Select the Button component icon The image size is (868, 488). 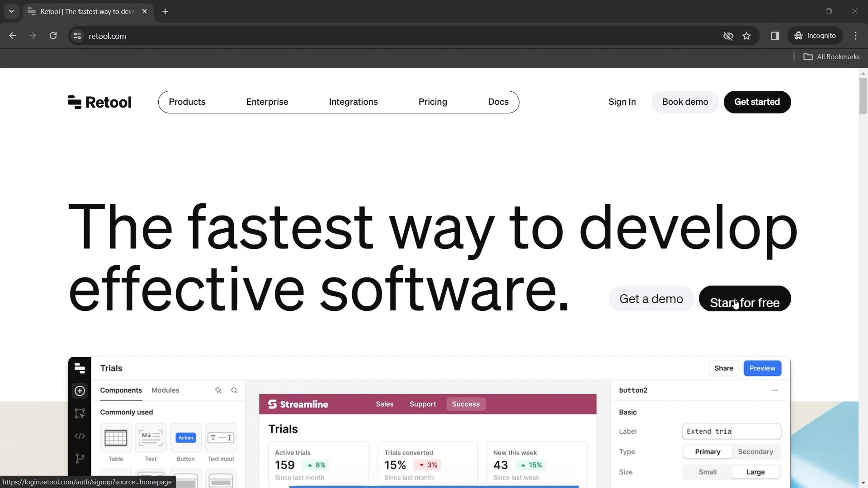pyautogui.click(x=186, y=438)
